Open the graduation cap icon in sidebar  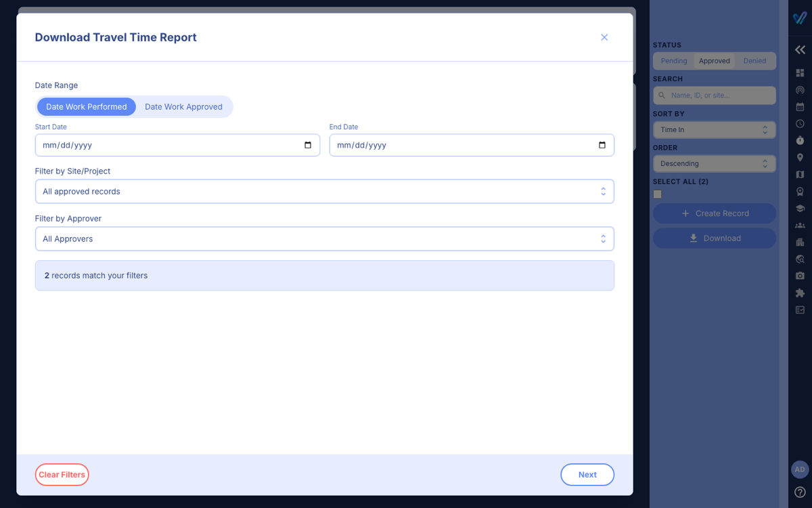(800, 209)
